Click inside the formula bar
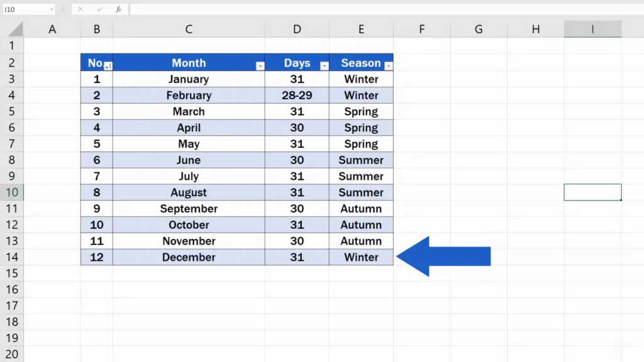This screenshot has height=362, width=644. 252,9
